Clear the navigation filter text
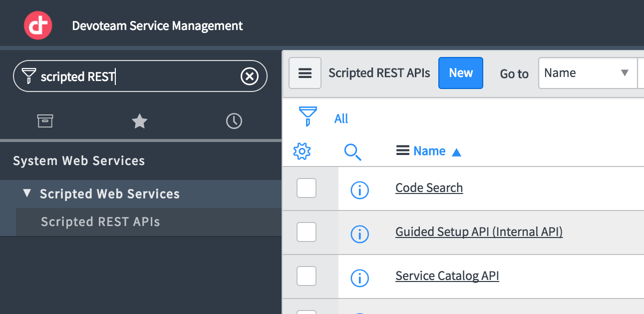The image size is (644, 314). click(x=250, y=76)
